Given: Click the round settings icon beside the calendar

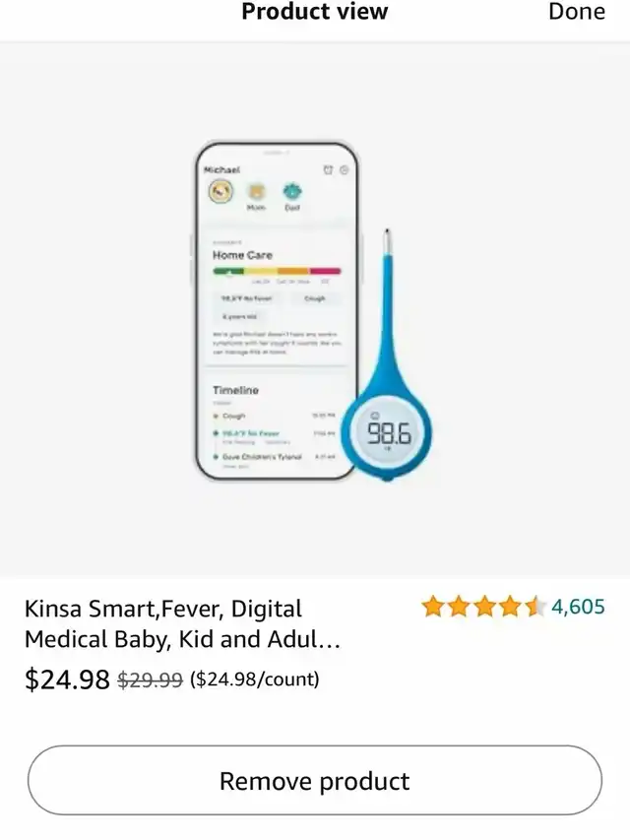Looking at the screenshot, I should (x=344, y=169).
